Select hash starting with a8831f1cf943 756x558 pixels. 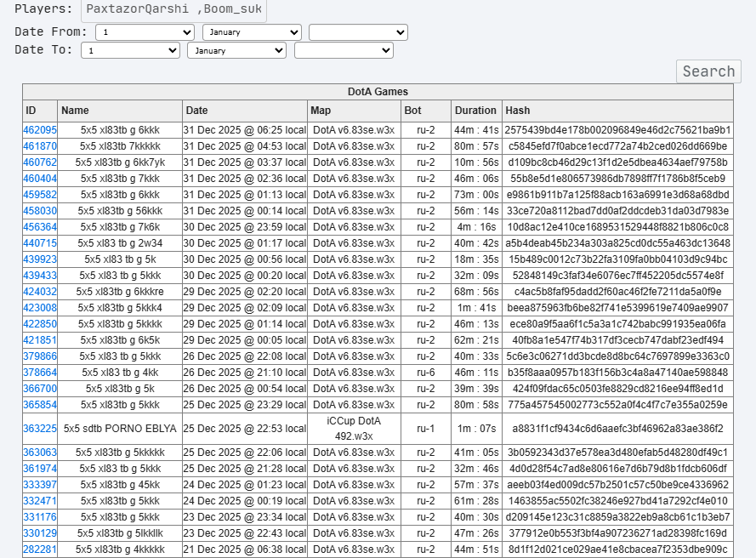point(617,429)
